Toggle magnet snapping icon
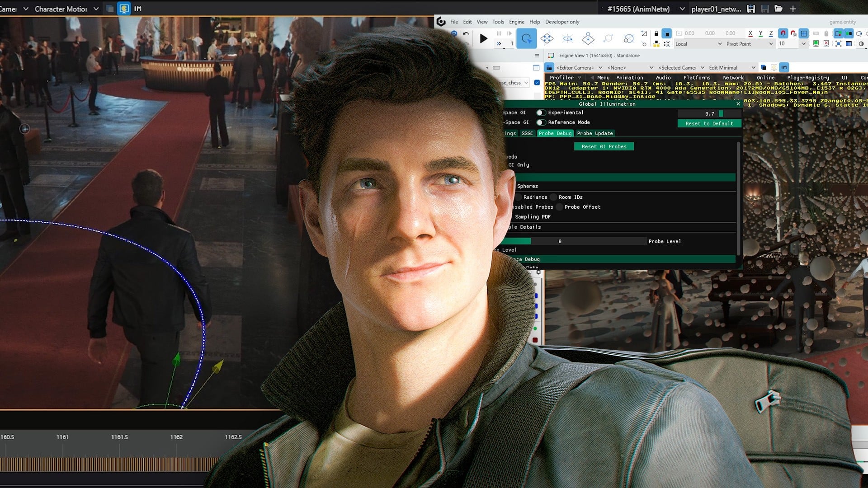This screenshot has height=488, width=868. [x=783, y=33]
